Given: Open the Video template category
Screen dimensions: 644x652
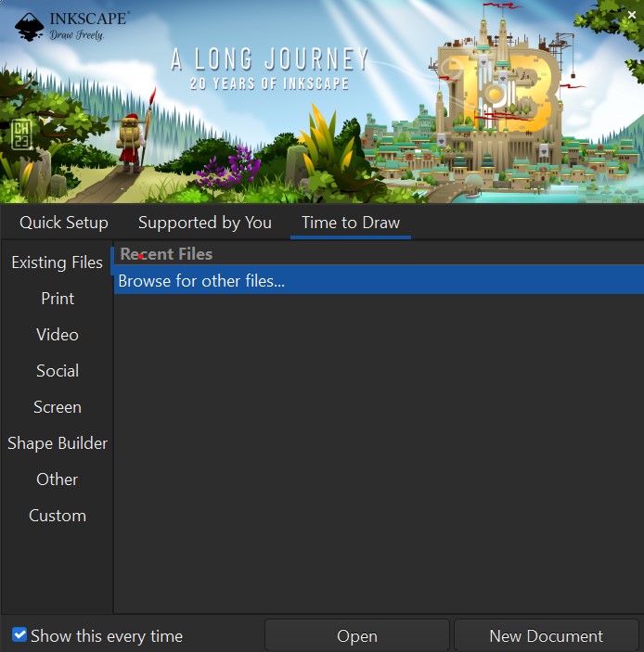Looking at the screenshot, I should pyautogui.click(x=57, y=335).
